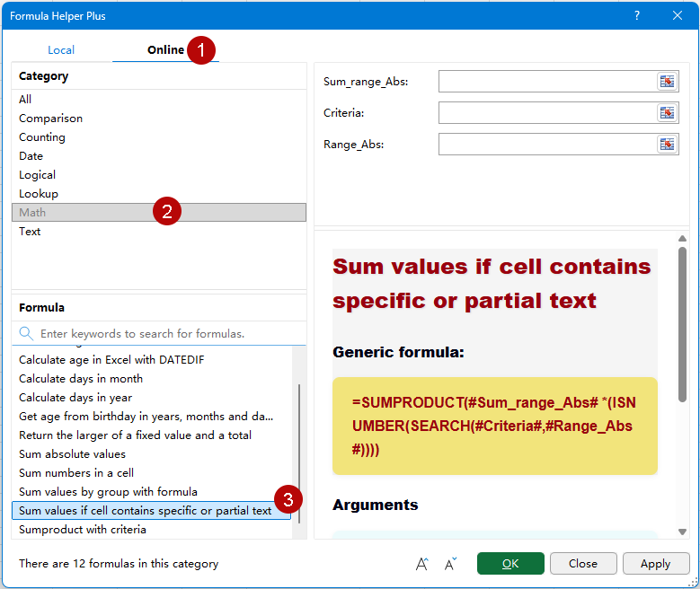This screenshot has width=700, height=589.
Task: Close the Formula Helper Plus dialog window
Action: [x=678, y=15]
